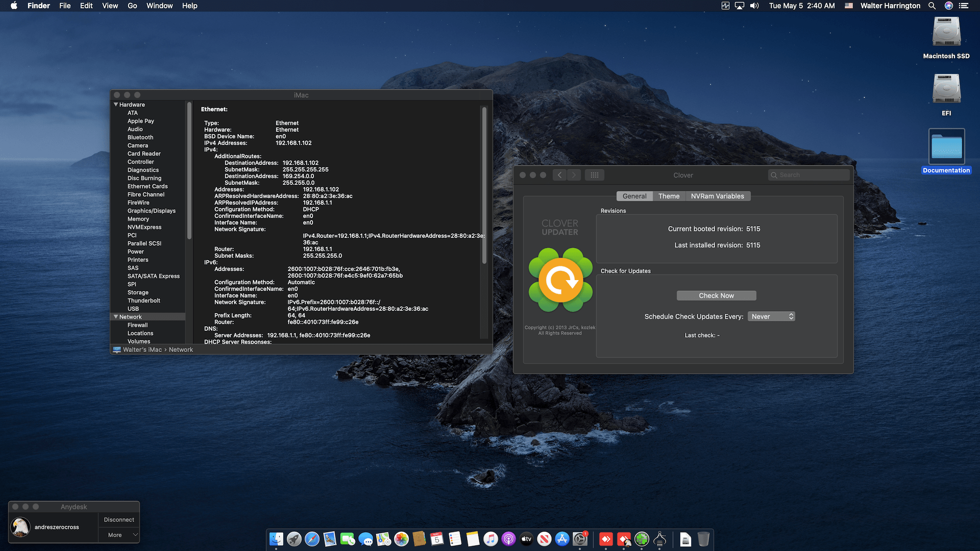The width and height of the screenshot is (980, 551).
Task: Open Finder from the Dock
Action: click(276, 539)
